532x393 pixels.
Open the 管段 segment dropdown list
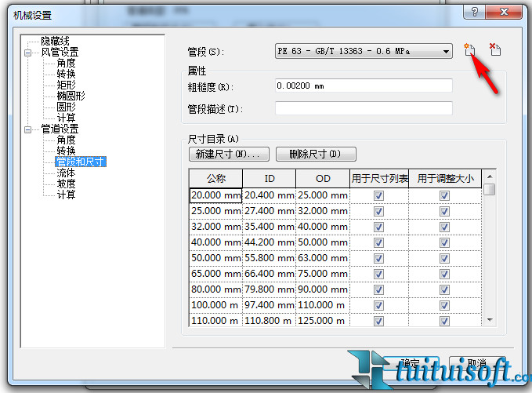[x=446, y=52]
